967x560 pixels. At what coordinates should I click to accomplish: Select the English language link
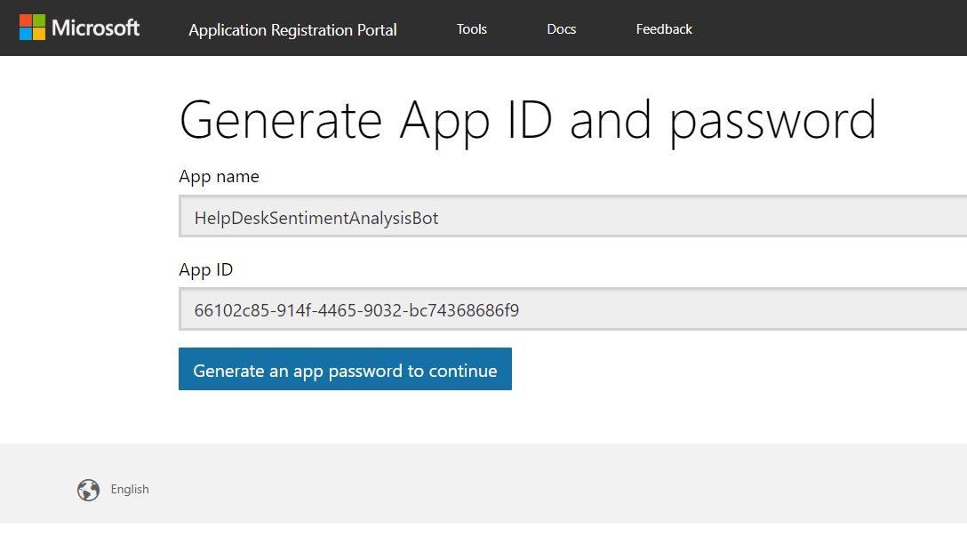click(130, 490)
